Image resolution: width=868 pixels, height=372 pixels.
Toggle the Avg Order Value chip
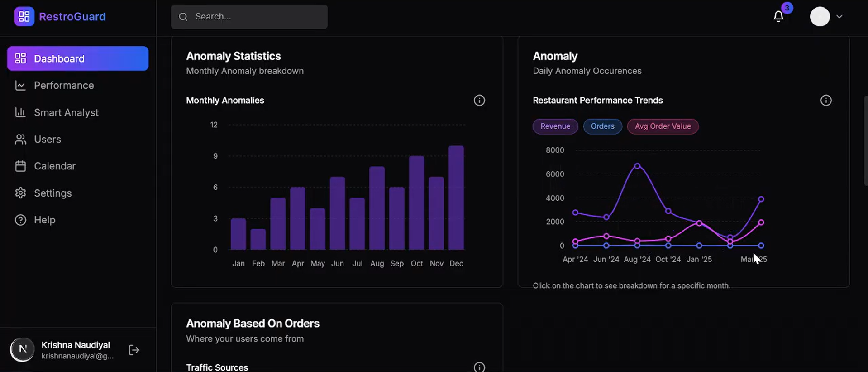pyautogui.click(x=663, y=126)
